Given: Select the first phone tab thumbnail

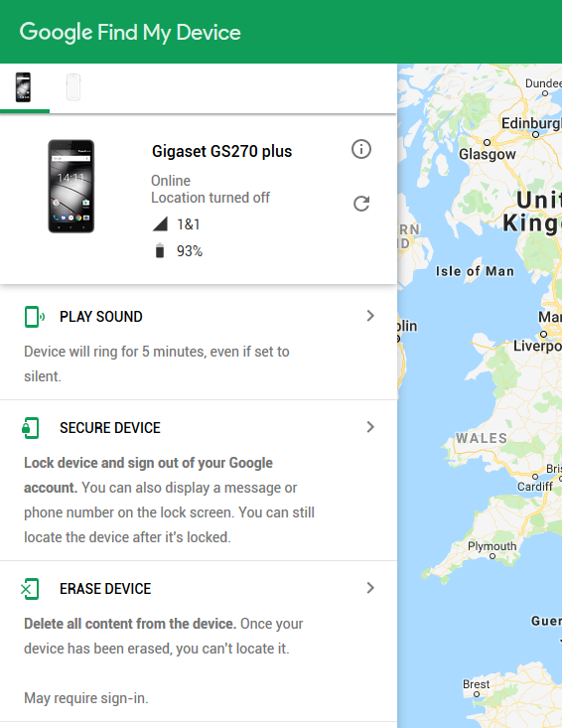Looking at the screenshot, I should pyautogui.click(x=23, y=86).
